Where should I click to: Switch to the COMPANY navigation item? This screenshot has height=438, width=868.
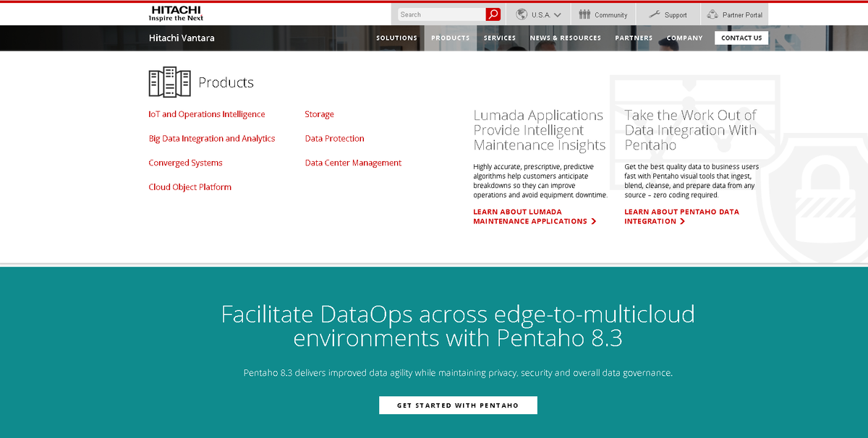pos(684,38)
